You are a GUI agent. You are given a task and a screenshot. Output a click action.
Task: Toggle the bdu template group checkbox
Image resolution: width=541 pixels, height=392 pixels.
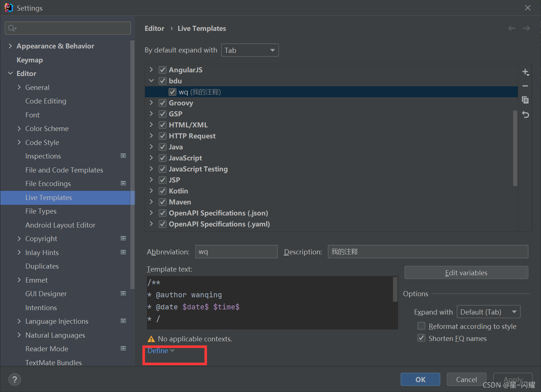point(163,81)
